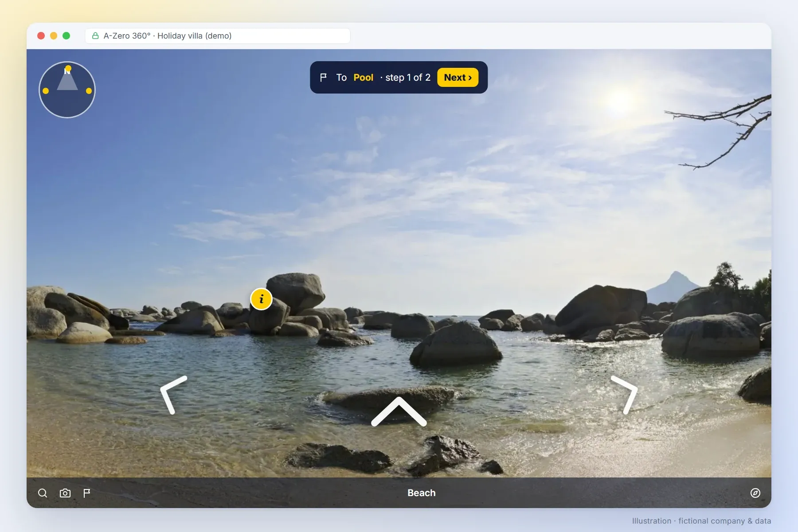
Task: Click the address bar showing A-Zero 360°
Action: pos(218,36)
